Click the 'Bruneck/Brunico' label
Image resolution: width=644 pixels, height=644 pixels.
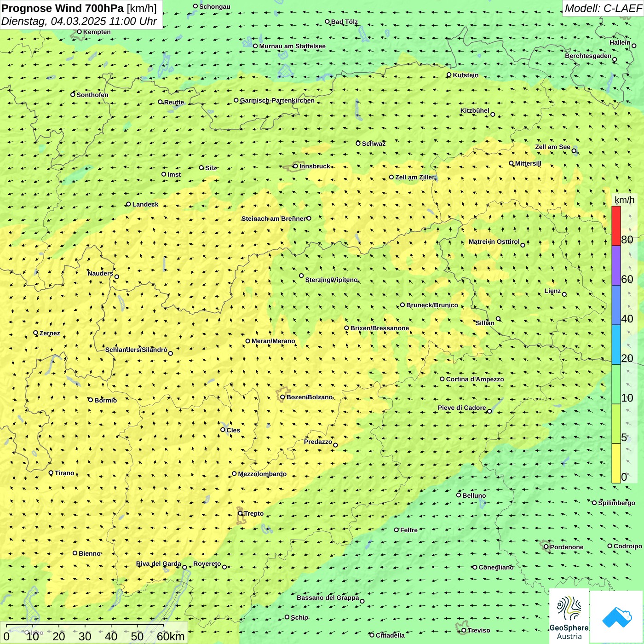(x=432, y=305)
